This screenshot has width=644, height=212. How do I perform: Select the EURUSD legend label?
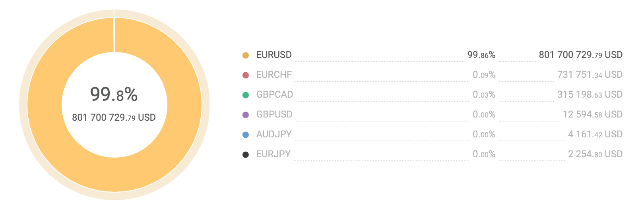(274, 55)
